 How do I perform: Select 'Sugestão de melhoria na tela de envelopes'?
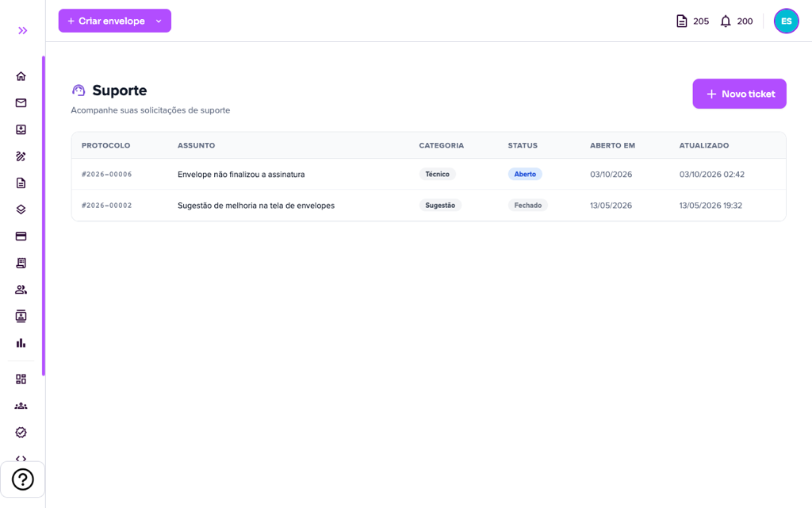pyautogui.click(x=256, y=206)
